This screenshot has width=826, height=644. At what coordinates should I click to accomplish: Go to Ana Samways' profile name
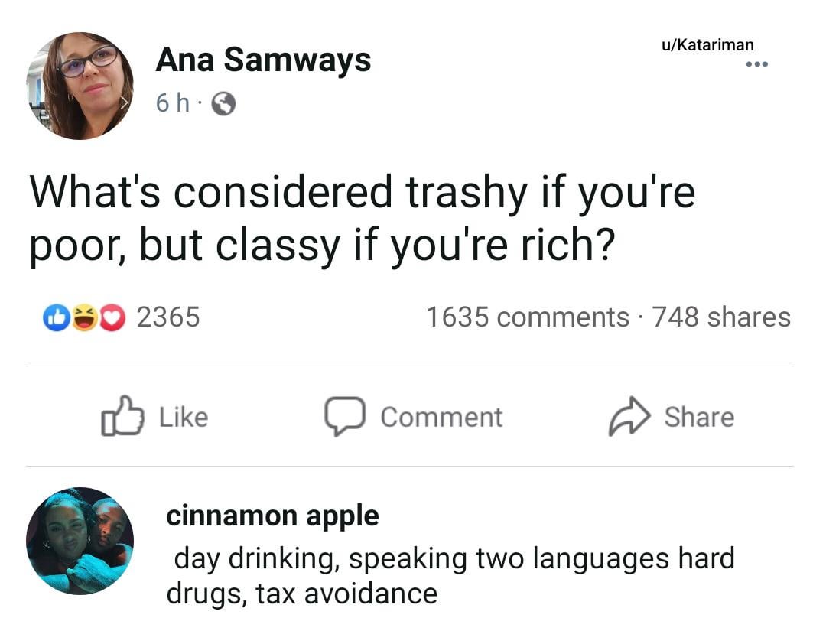263,60
